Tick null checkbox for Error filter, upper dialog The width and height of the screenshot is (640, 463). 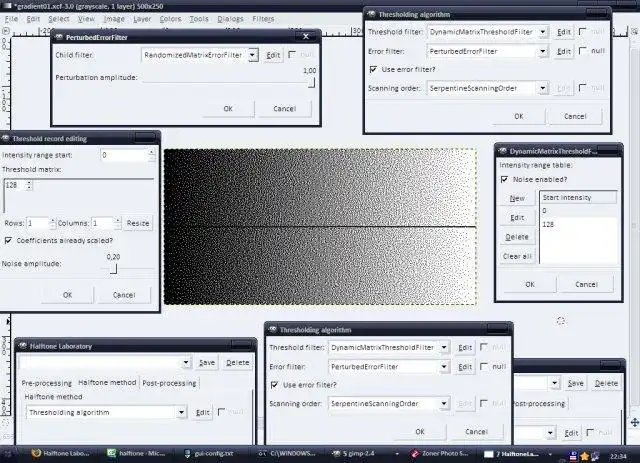pos(582,51)
